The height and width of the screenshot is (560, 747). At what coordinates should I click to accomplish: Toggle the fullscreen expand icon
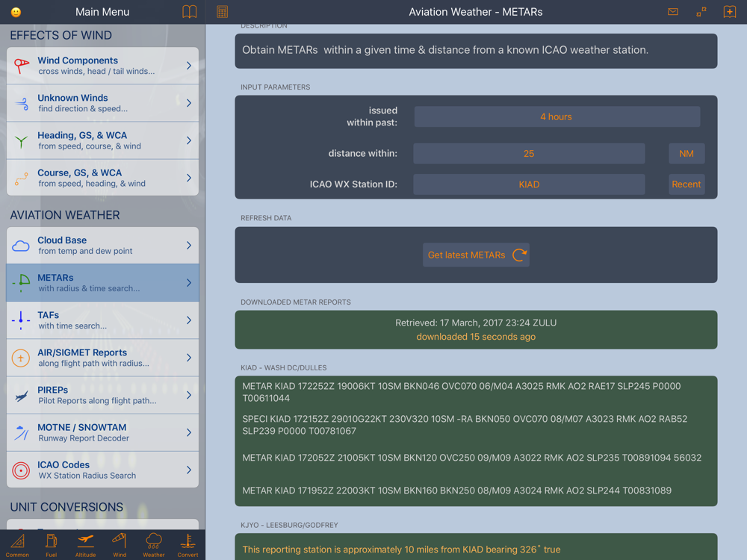pos(701,12)
